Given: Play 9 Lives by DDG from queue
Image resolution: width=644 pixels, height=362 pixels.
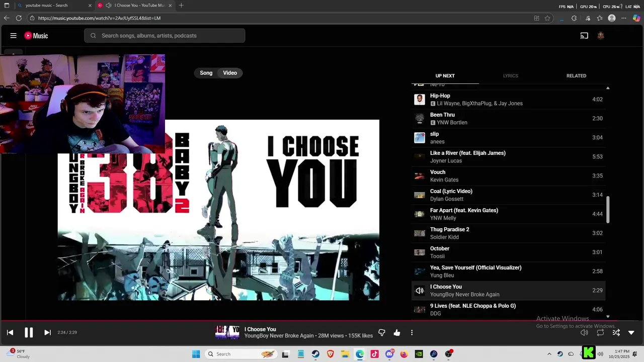Looking at the screenshot, I should pos(509,310).
